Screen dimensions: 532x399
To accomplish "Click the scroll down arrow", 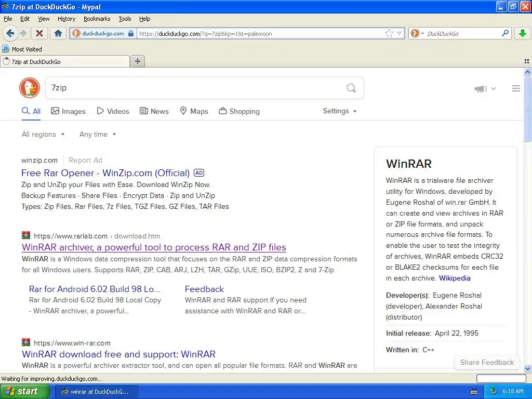I will [527, 368].
